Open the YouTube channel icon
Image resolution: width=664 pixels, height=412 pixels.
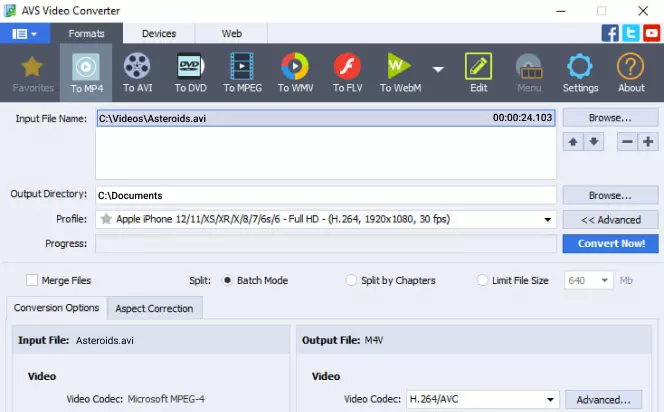[x=651, y=33]
